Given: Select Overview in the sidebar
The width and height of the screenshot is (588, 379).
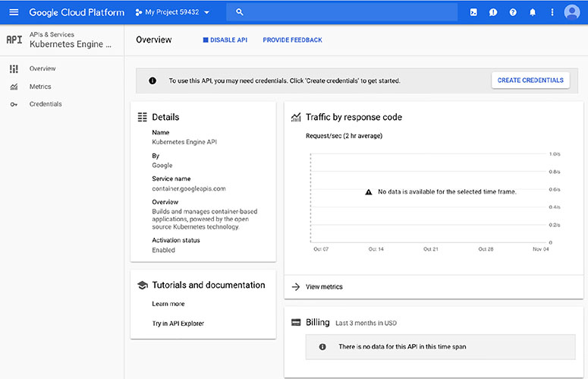Looking at the screenshot, I should pyautogui.click(x=42, y=68).
